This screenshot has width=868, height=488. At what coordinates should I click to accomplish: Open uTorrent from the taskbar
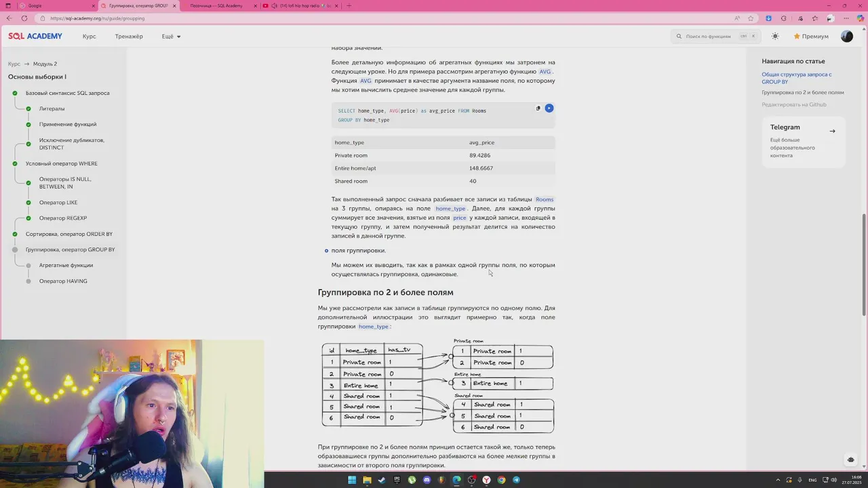412,480
